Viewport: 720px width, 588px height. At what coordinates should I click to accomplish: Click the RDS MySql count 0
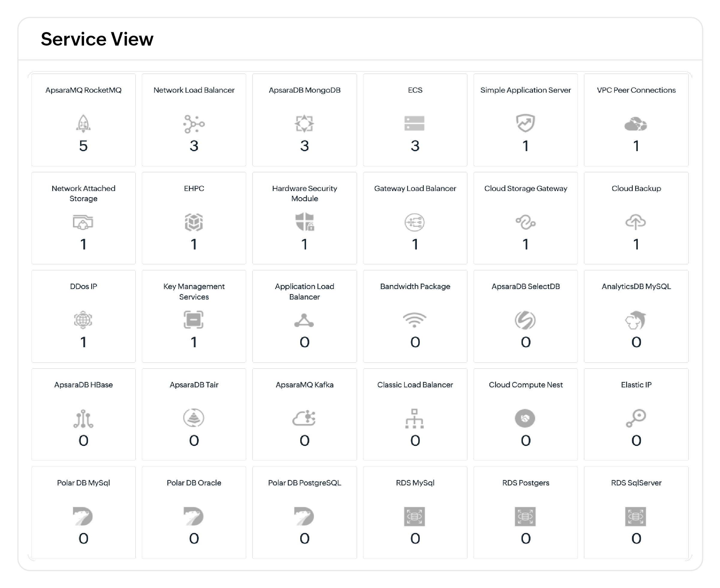coord(415,539)
